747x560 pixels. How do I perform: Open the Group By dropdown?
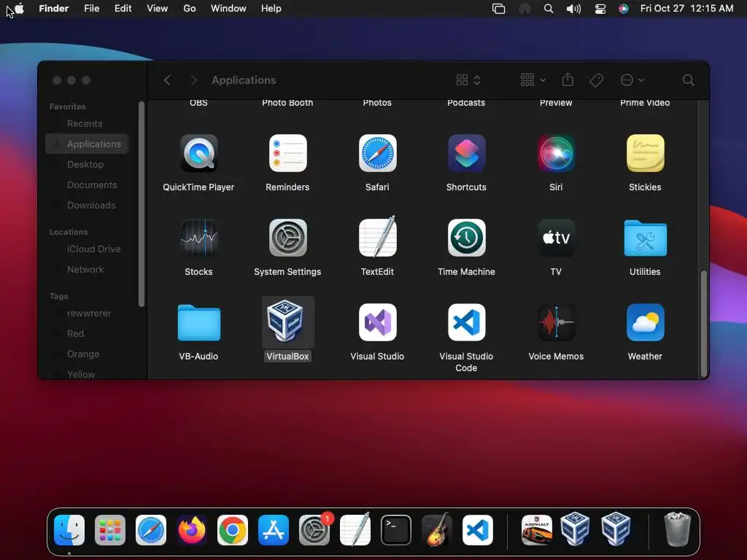pos(533,80)
